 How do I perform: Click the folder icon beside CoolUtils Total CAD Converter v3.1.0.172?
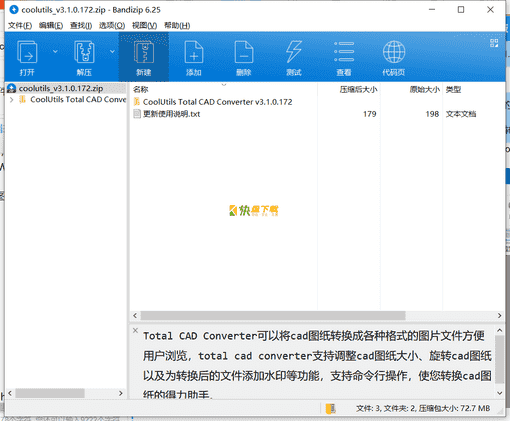point(136,101)
